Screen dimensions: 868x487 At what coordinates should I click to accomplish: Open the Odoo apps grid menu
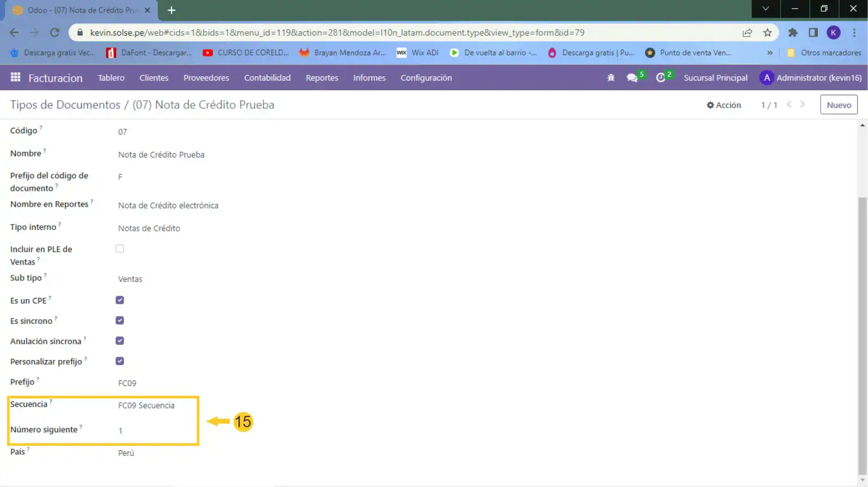15,77
